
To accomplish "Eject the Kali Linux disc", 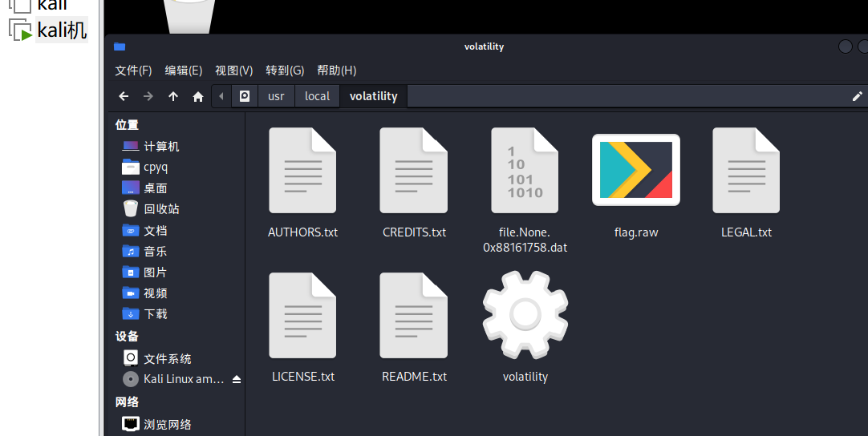I will [x=237, y=379].
